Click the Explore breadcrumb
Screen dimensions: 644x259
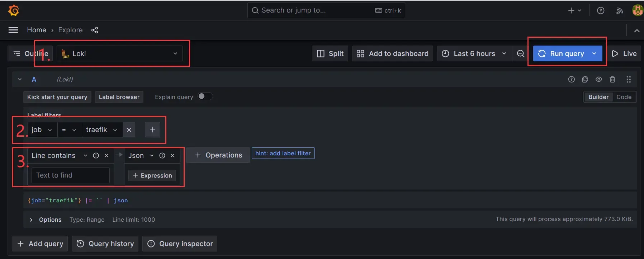[70, 30]
